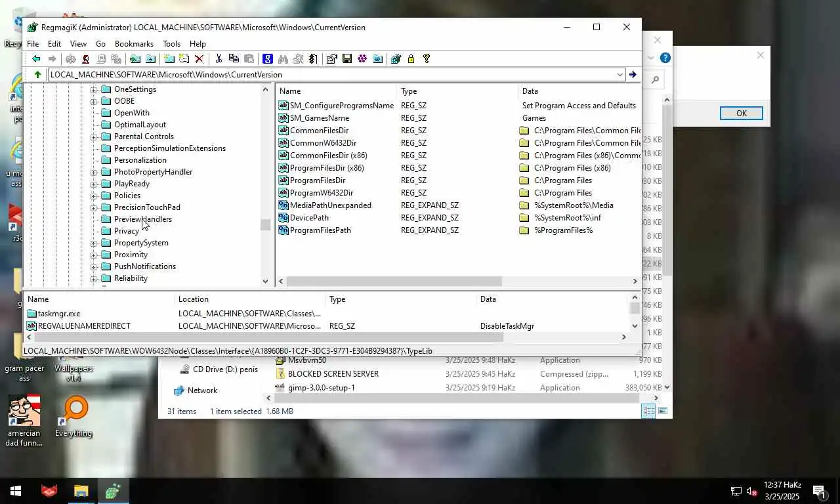Click the details view icon in Explorer status bar

coord(648,411)
